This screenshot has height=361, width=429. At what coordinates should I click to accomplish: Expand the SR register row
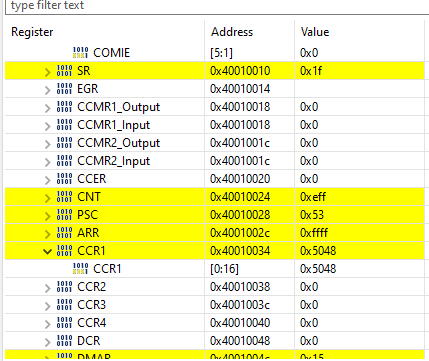click(48, 72)
